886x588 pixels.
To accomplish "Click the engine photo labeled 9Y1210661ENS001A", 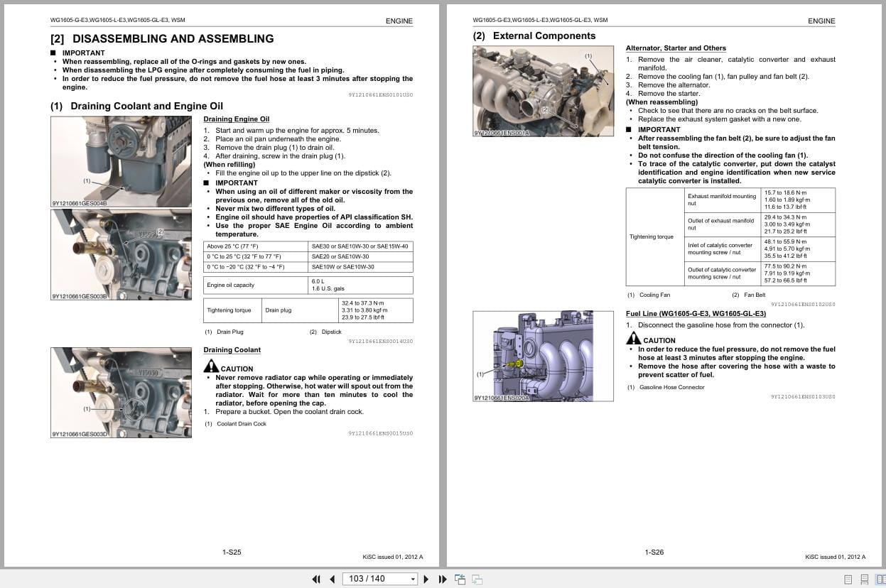I will 543,91.
